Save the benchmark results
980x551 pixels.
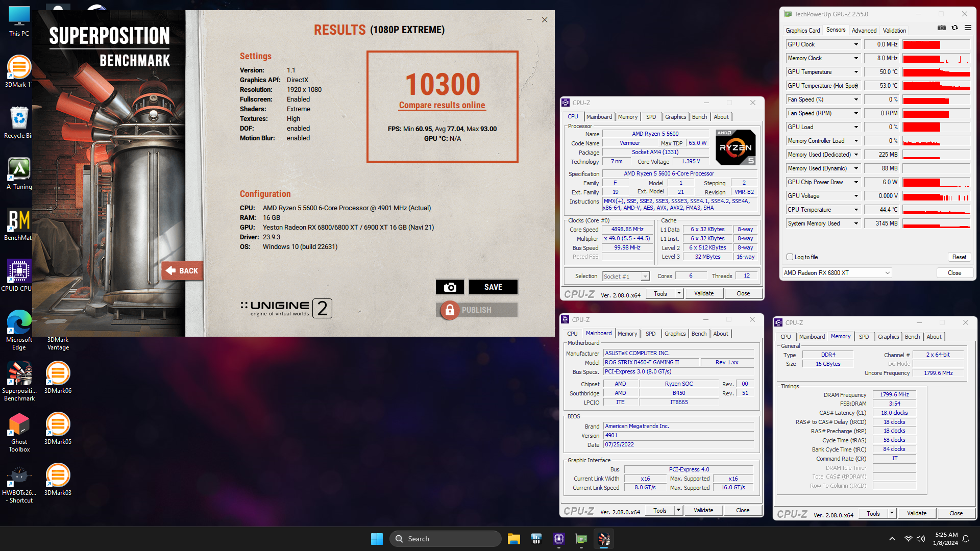click(493, 287)
